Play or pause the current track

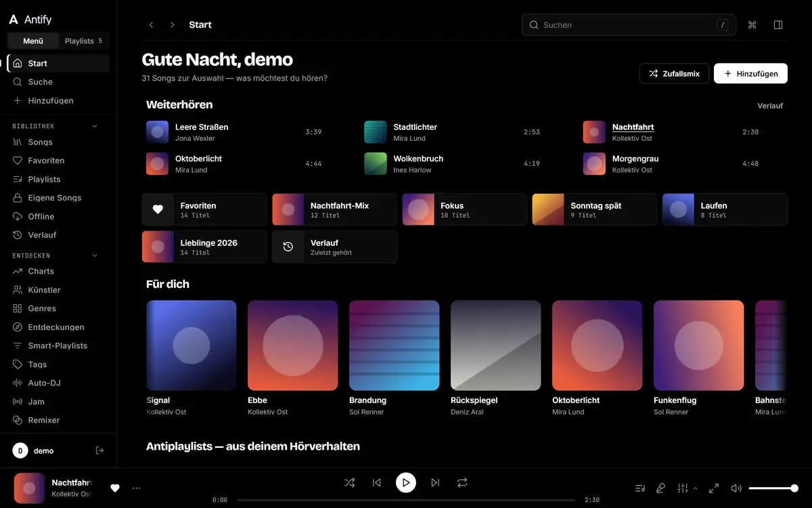tap(406, 483)
